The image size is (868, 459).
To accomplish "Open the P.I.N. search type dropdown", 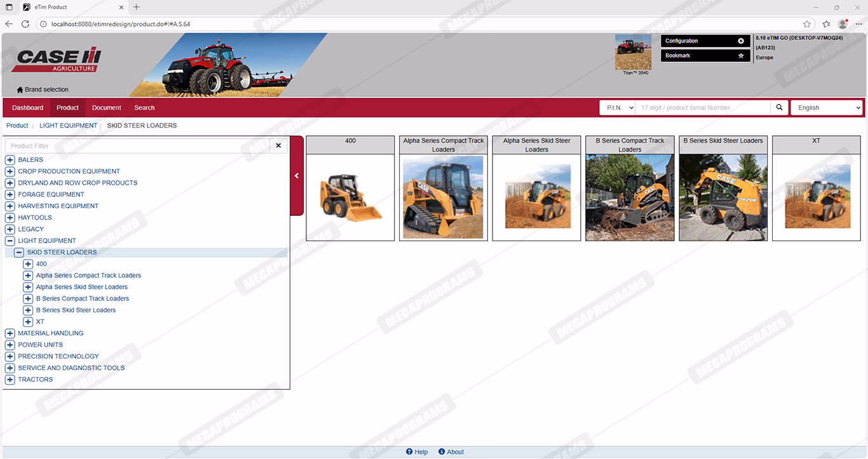I will [618, 108].
